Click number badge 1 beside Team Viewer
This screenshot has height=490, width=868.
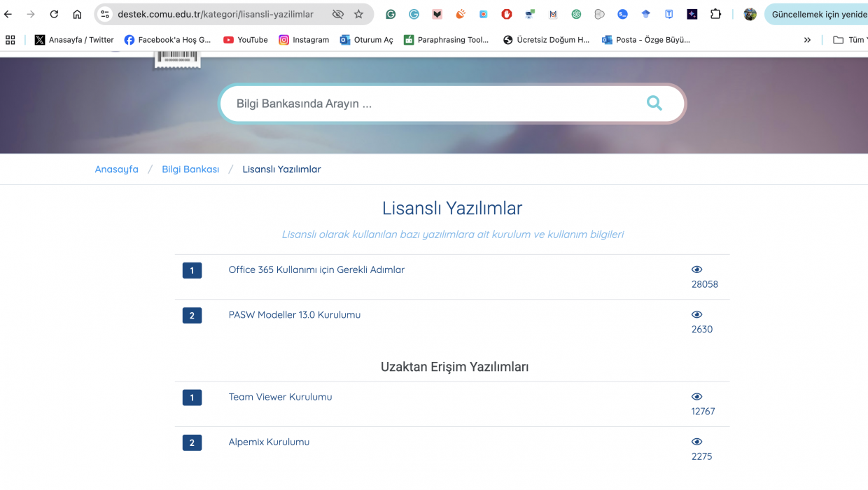point(192,398)
